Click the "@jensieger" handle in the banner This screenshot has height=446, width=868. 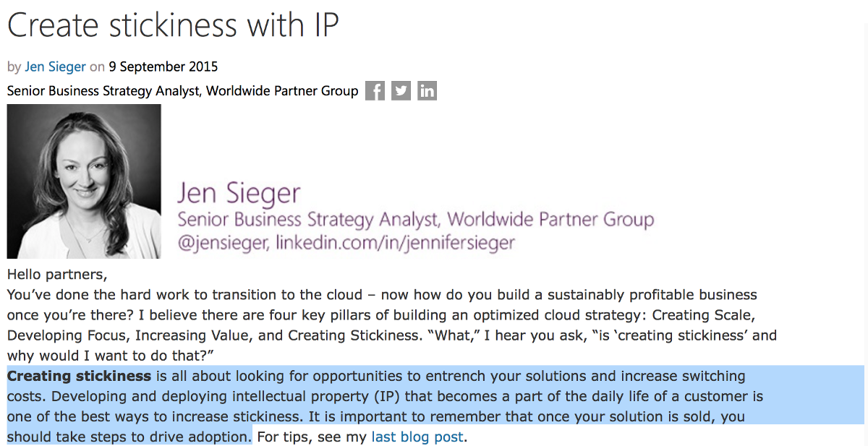coord(222,243)
